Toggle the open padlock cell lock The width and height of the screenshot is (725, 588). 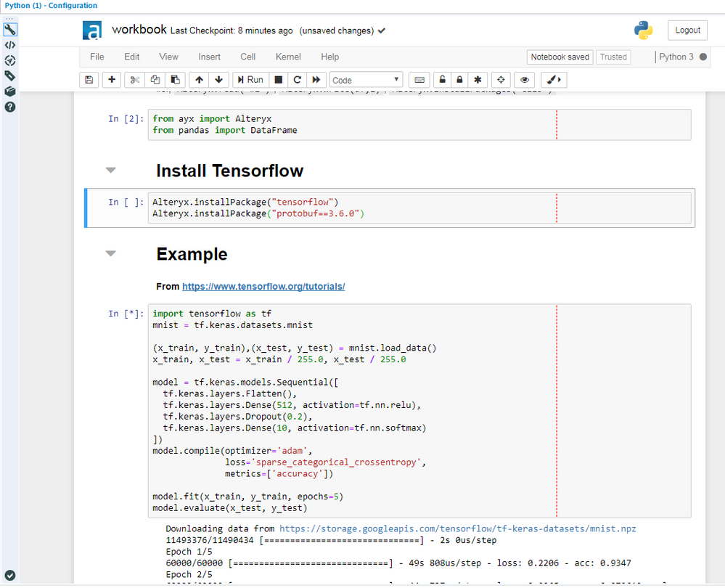441,80
